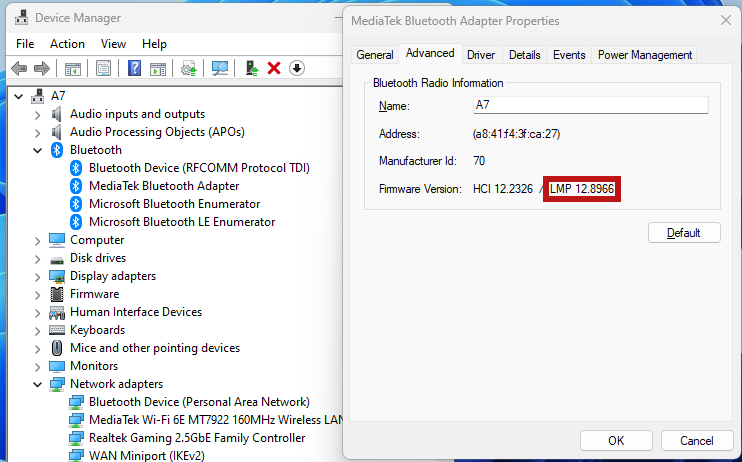Select Realtek Gaming 2.5GbE Family Controller
Image resolution: width=742 pixels, height=462 pixels.
(x=197, y=438)
